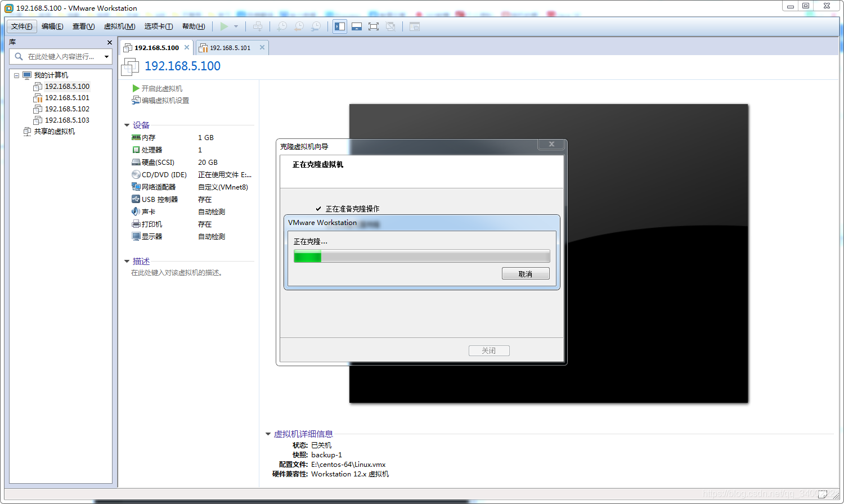Screen dimensions: 844x504
Task: Click the 打印机 printer device icon
Action: coord(136,224)
